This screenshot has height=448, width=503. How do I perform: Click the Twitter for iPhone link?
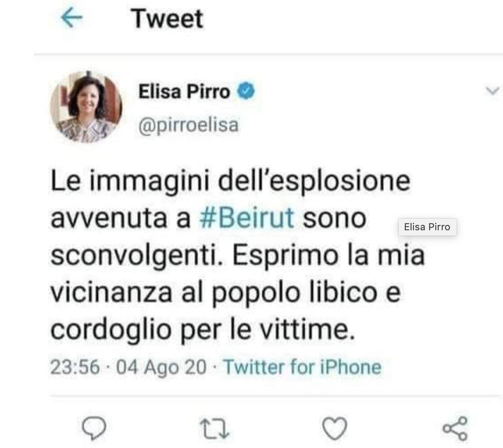point(302,367)
